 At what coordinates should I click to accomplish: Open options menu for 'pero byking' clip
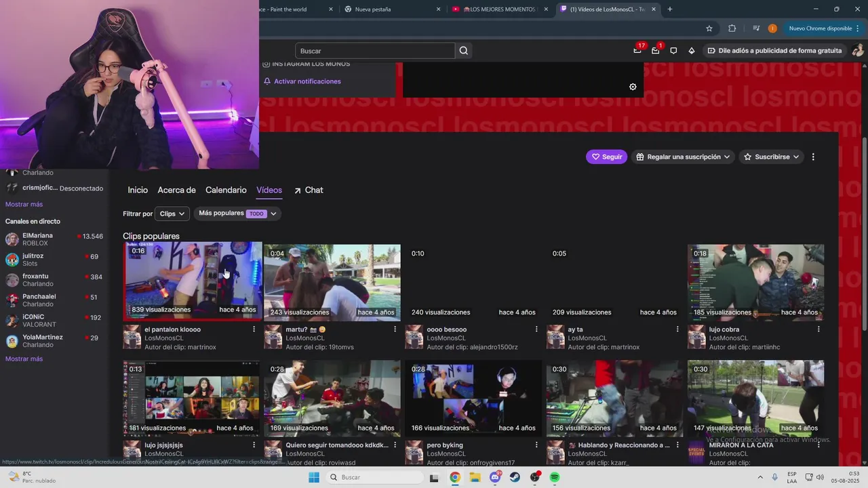(x=536, y=445)
